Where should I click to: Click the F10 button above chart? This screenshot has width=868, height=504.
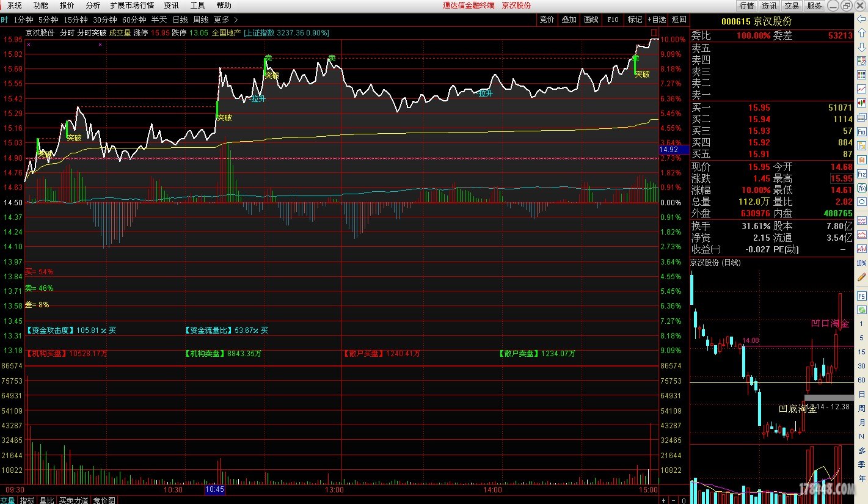(613, 20)
